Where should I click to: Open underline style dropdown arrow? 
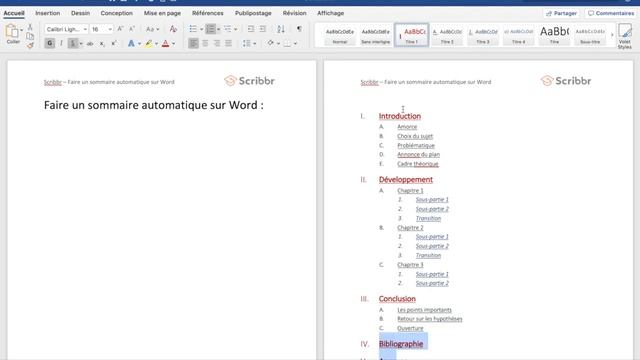pos(81,44)
